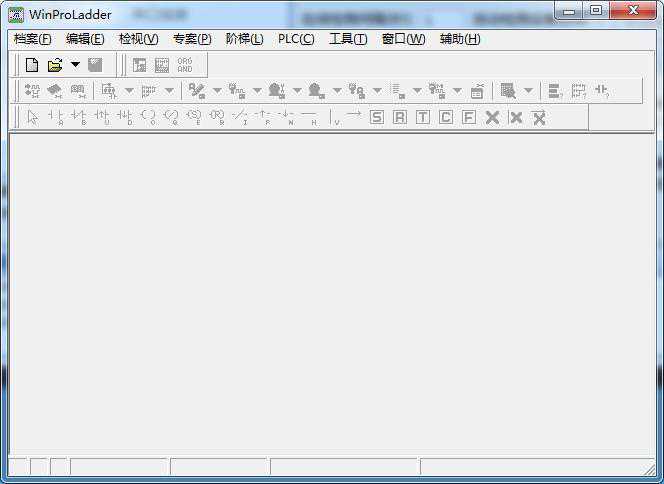Click the stacked layers connection icon
The height and width of the screenshot is (484, 664).
pyautogui.click(x=55, y=91)
